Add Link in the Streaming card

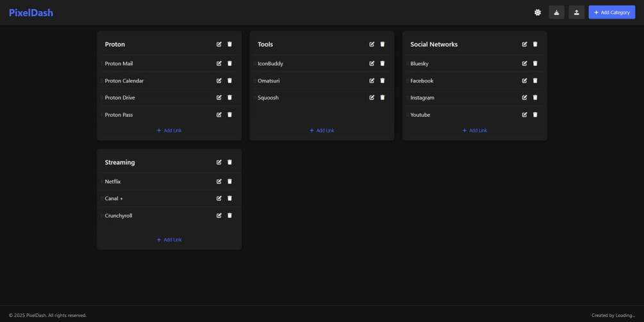point(169,239)
